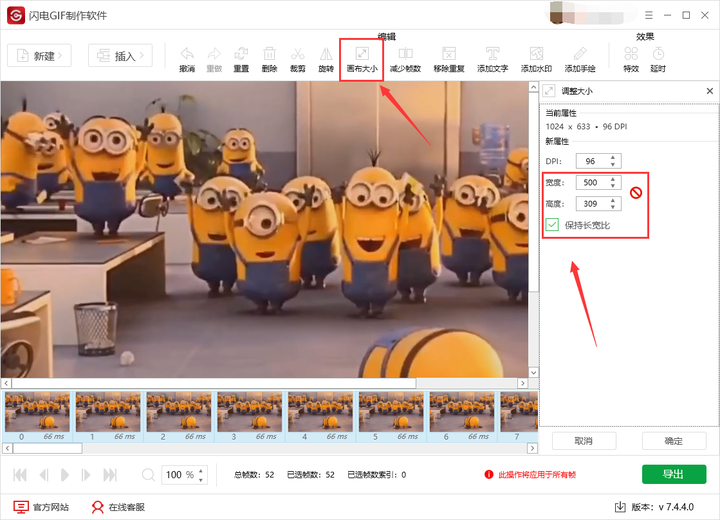Screen dimensions: 720x520
Task: Click canvas vertical scrollbar down arrow
Action: tap(533, 373)
